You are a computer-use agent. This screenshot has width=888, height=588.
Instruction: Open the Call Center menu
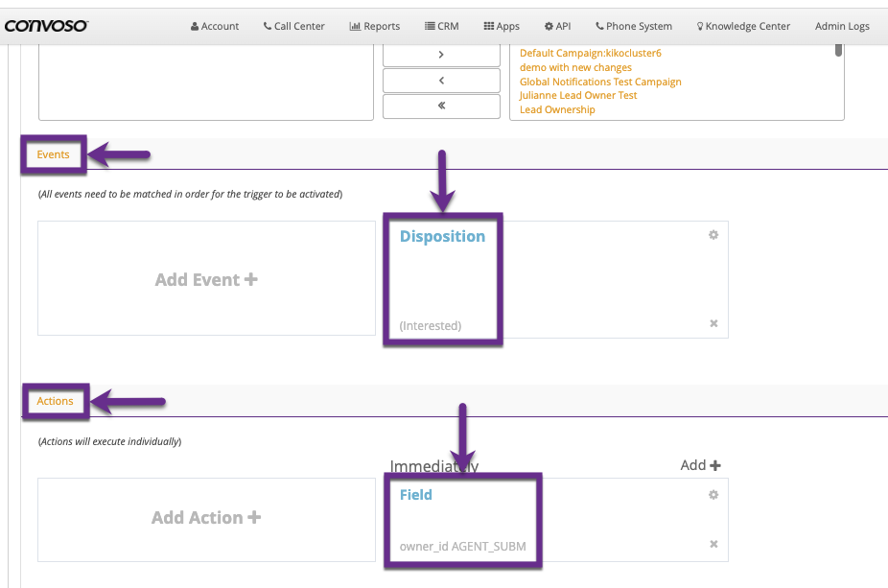[294, 26]
